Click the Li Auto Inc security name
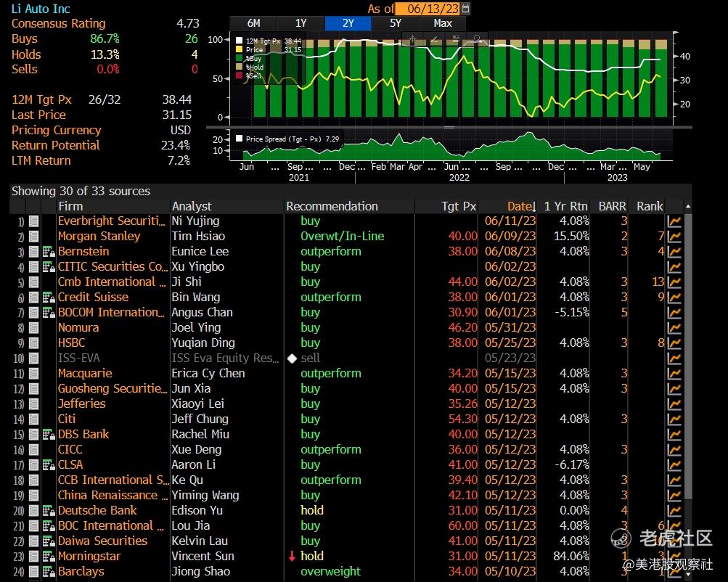 [x=41, y=9]
